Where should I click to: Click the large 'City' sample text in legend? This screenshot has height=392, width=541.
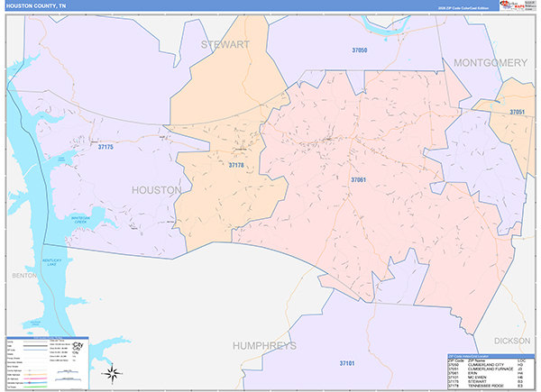click(x=78, y=345)
